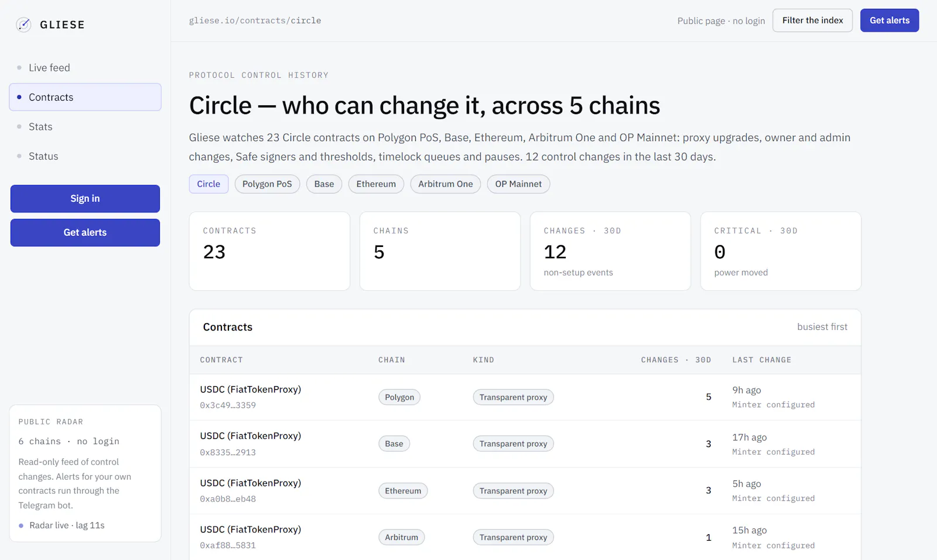This screenshot has height=560, width=937.
Task: Open the USDC contract 0x3c49…3359 row
Action: pos(525,397)
